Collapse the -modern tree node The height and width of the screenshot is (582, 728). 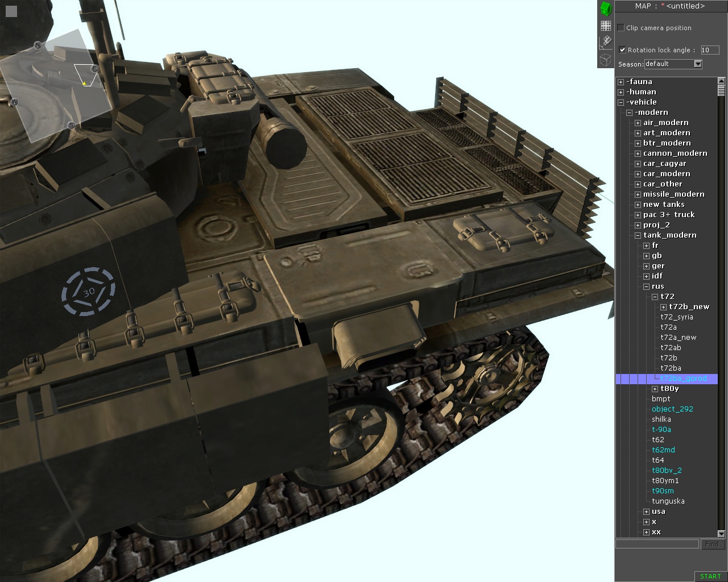[x=629, y=113]
